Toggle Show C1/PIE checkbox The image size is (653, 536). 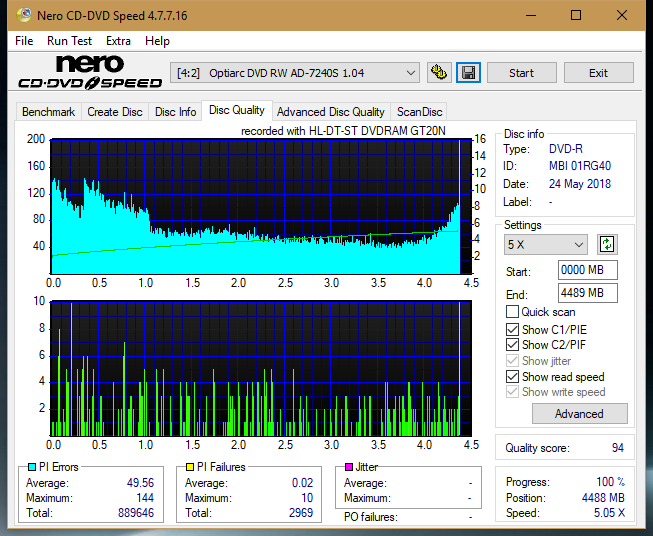point(512,329)
